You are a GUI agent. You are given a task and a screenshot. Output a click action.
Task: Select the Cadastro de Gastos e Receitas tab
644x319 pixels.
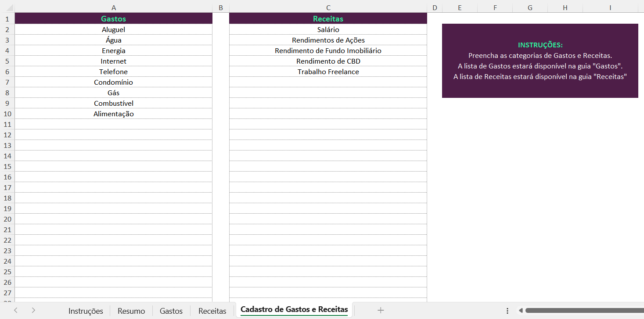294,310
